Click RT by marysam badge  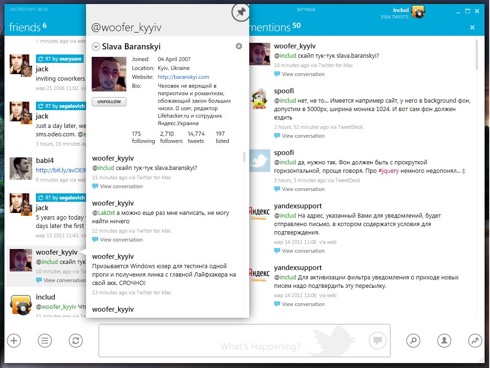coord(60,59)
